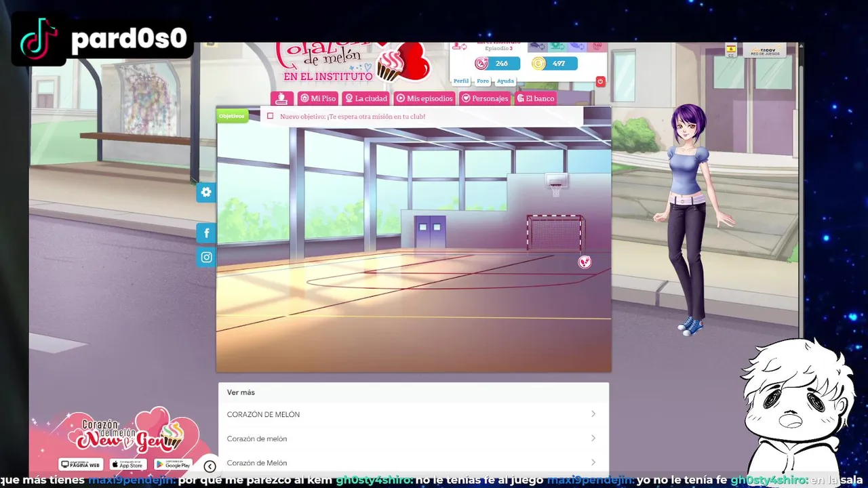Screen dimensions: 868x488
Task: Click the green Objetivos button
Action: [x=231, y=116]
